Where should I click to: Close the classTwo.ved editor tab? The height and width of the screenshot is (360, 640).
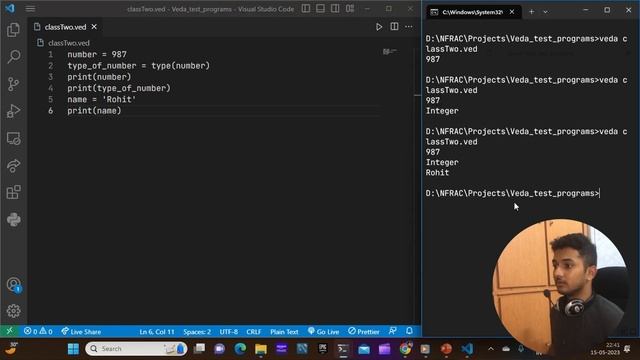94,27
